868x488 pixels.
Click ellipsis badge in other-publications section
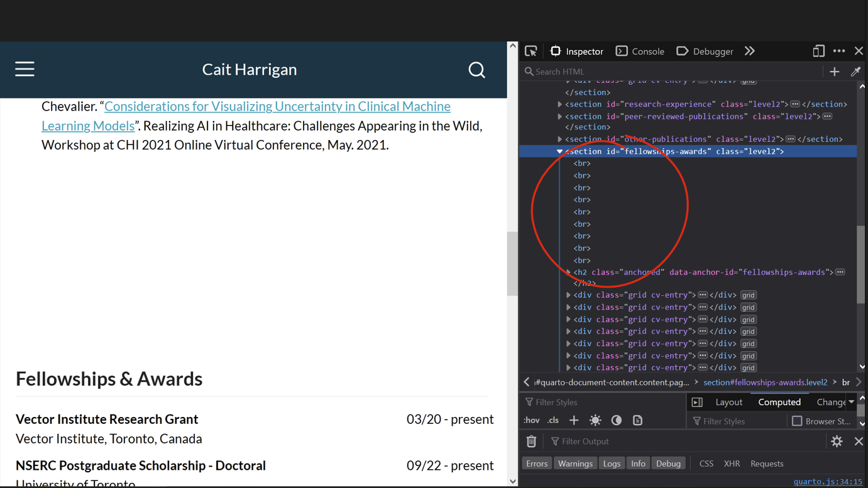791,139
